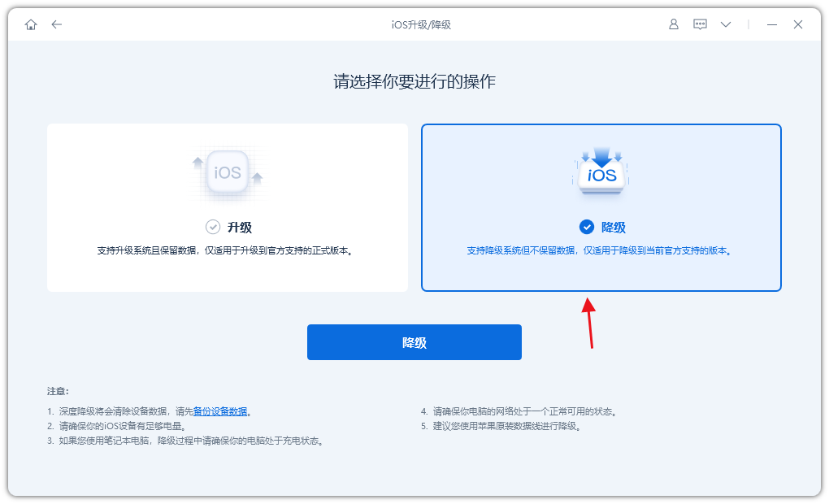Click the iOS upgrade badge icon
The height and width of the screenshot is (504, 829).
click(228, 172)
